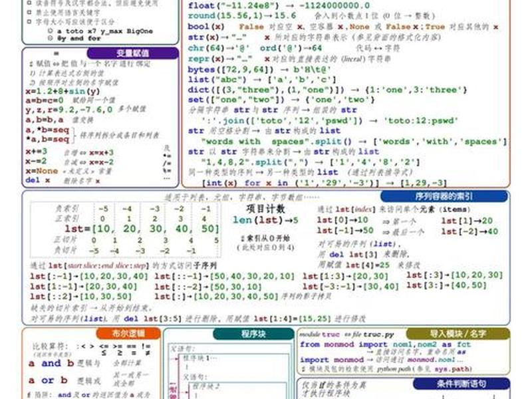532x399 pixels.
Task: Select the 'a and b' logic line
Action: click(51, 363)
